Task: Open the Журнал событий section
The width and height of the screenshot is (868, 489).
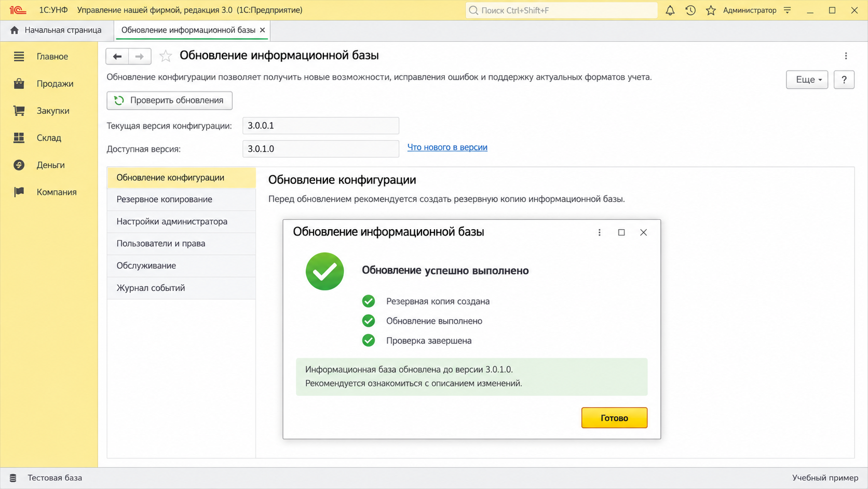Action: pos(181,288)
